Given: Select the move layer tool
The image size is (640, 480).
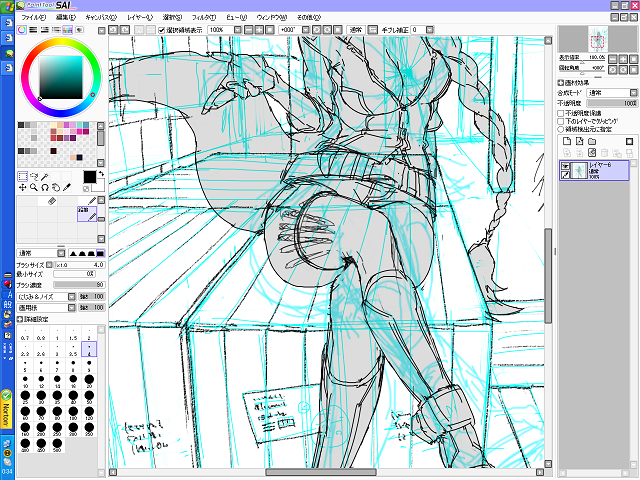Looking at the screenshot, I should pyautogui.click(x=23, y=187).
